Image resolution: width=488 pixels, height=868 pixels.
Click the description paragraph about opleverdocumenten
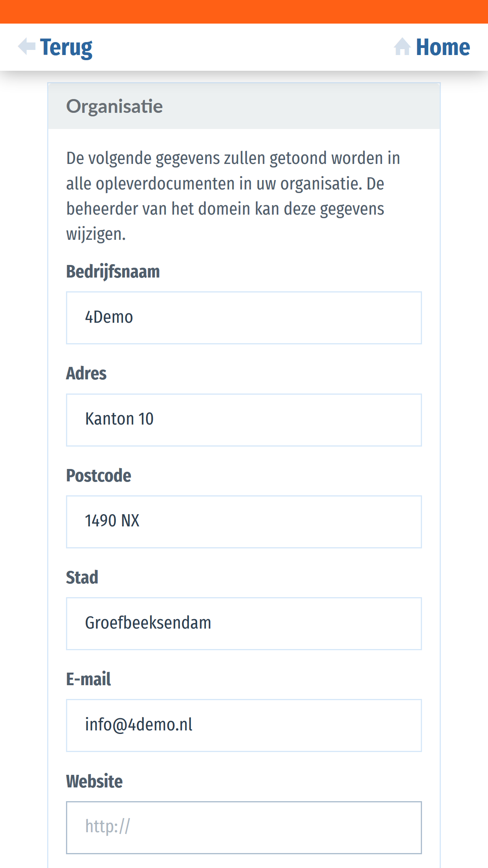[233, 196]
